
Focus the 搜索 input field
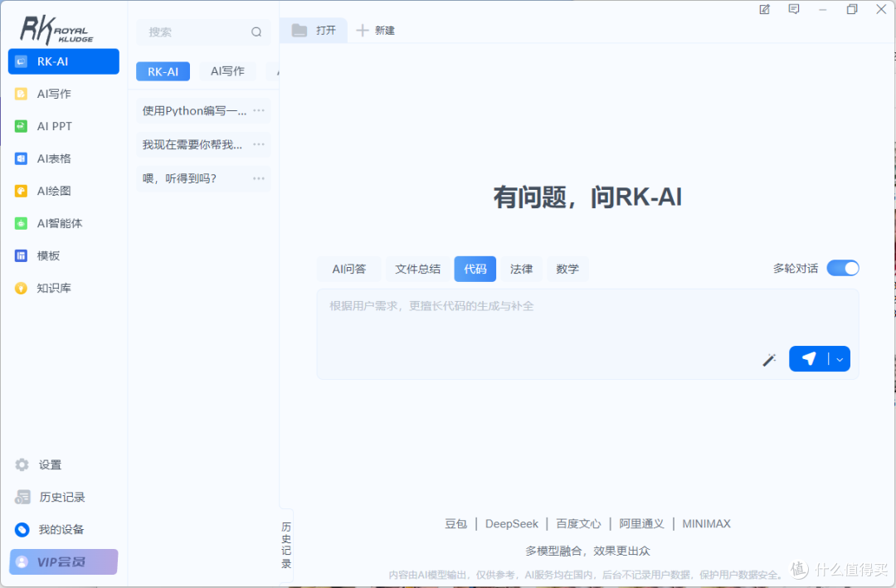point(203,32)
